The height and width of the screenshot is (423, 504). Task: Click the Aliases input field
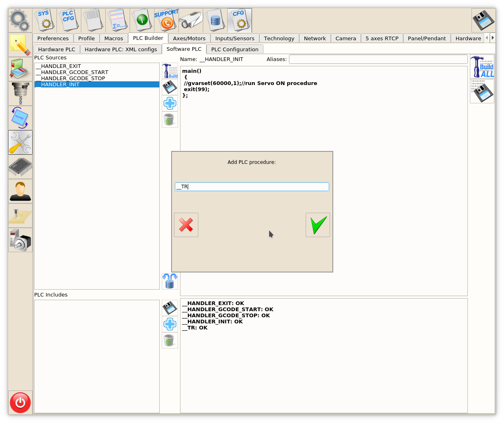tap(378, 59)
